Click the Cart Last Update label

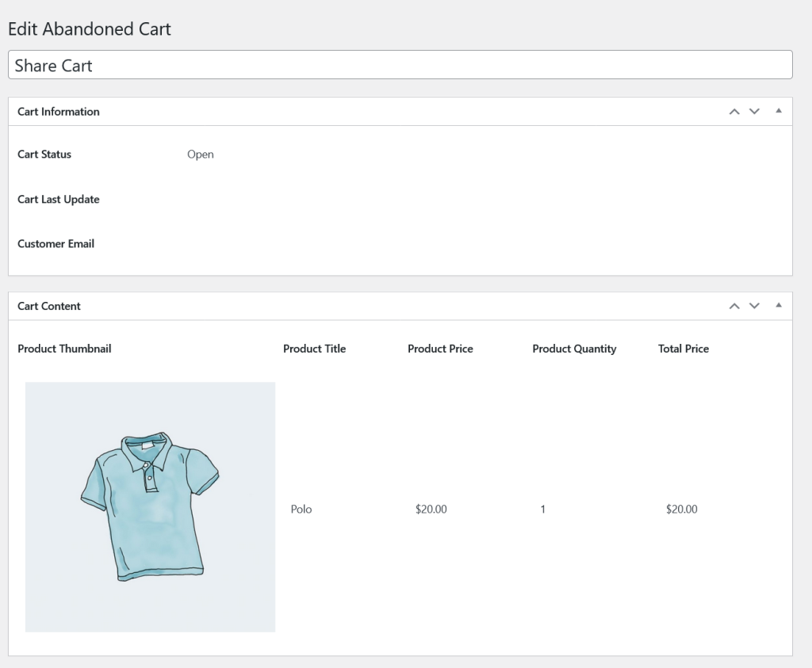click(59, 199)
